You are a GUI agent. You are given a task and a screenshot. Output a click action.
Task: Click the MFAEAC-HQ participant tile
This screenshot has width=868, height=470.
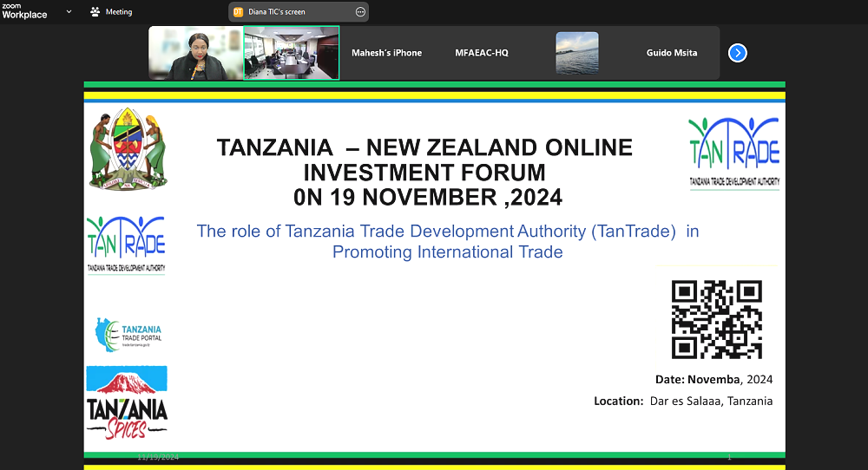coord(482,53)
